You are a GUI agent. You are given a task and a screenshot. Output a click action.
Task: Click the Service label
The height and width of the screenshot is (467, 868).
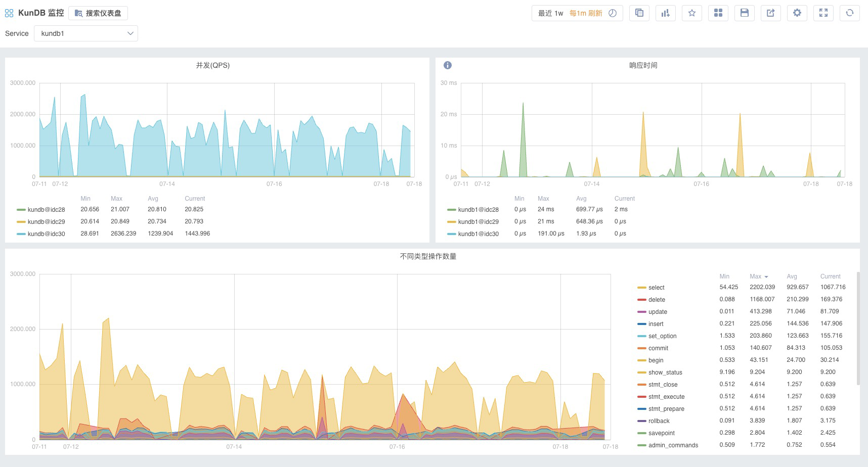(17, 33)
